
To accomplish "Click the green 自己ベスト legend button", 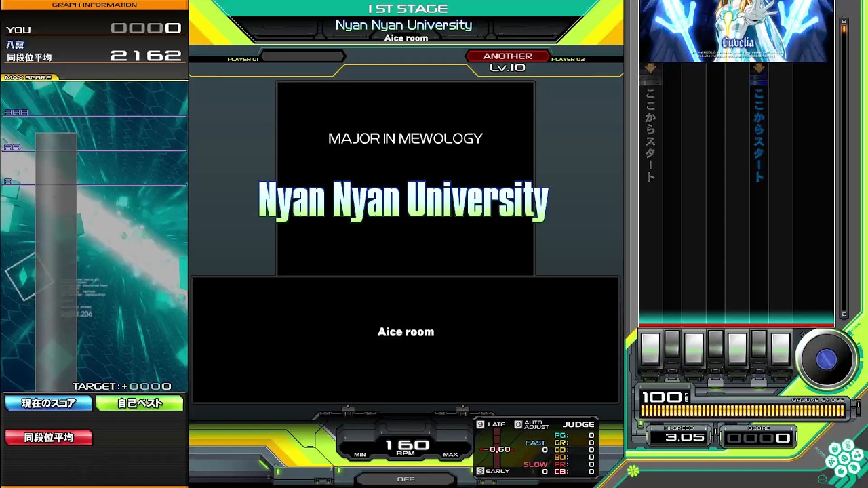I will [140, 403].
